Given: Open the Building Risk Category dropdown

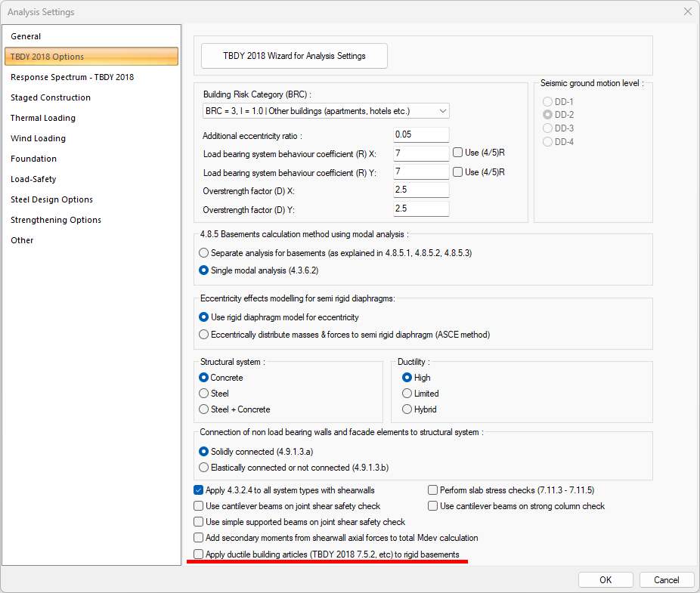Looking at the screenshot, I should [326, 111].
